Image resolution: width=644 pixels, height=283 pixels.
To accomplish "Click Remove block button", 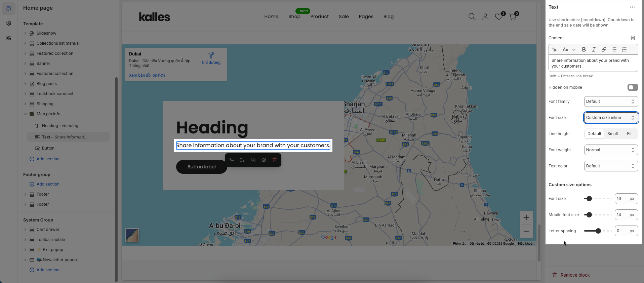I will (571, 275).
